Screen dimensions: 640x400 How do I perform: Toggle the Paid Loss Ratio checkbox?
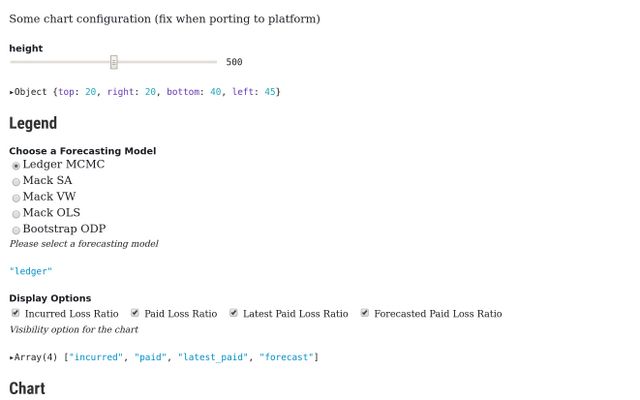click(x=135, y=313)
